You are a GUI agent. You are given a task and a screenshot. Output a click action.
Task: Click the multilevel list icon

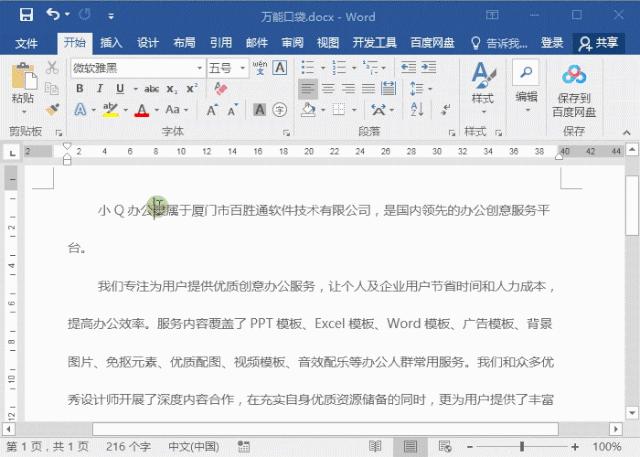coord(371,67)
